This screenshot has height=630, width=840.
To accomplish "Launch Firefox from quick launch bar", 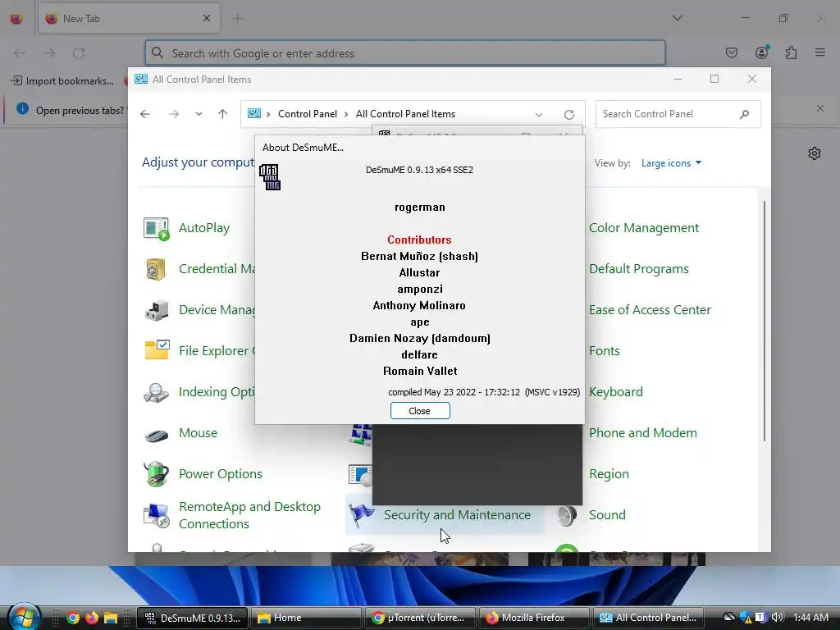I will [92, 618].
